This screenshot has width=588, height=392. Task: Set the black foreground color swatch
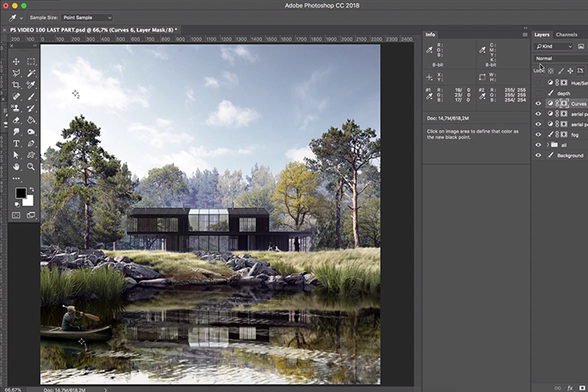tap(20, 193)
